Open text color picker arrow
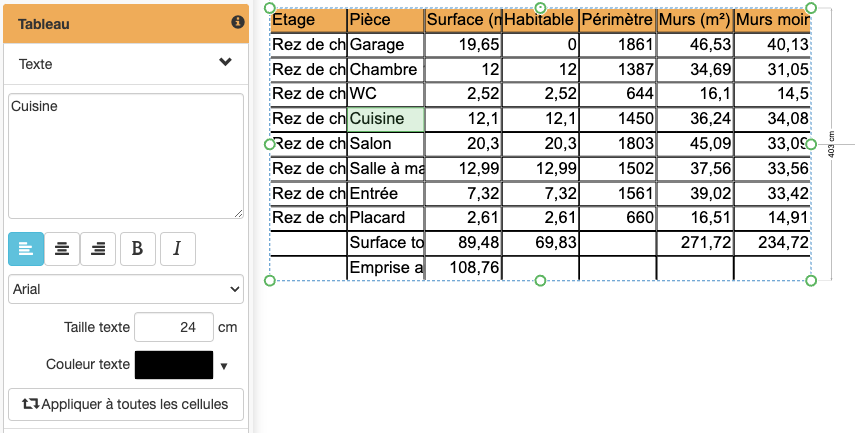The width and height of the screenshot is (855, 433). point(224,366)
